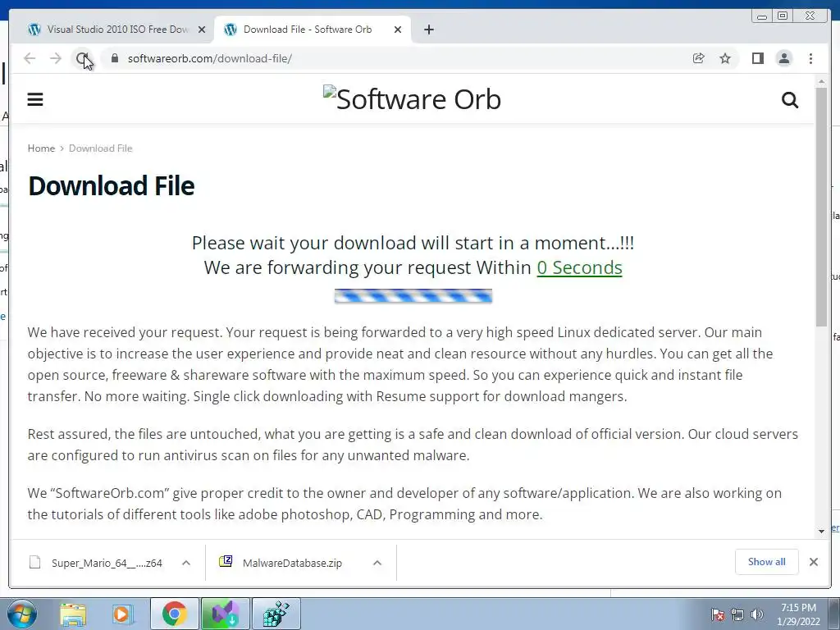
Task: Open Action Center flag tray icon
Action: [718, 614]
